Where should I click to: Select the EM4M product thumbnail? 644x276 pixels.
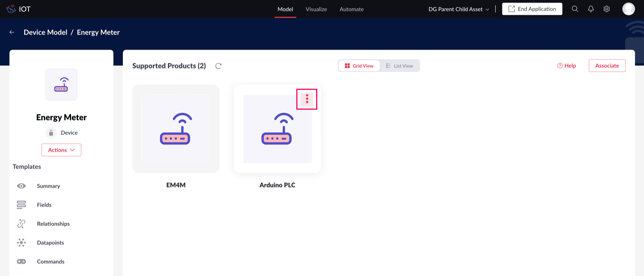click(176, 129)
